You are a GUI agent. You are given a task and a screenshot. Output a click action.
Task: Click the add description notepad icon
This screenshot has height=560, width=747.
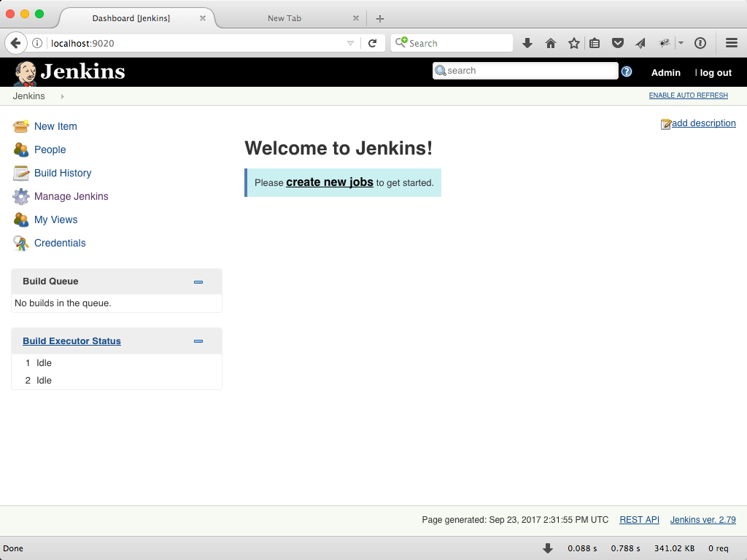tap(665, 124)
